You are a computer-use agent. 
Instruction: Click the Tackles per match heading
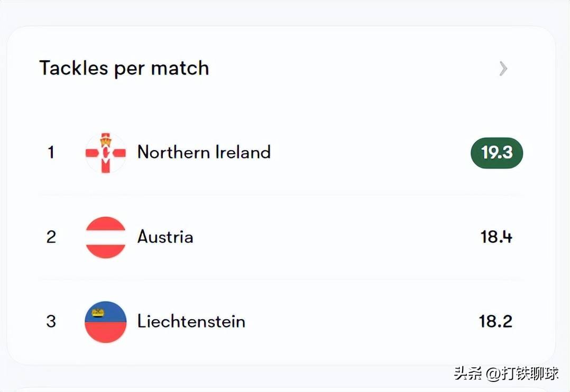pyautogui.click(x=124, y=68)
